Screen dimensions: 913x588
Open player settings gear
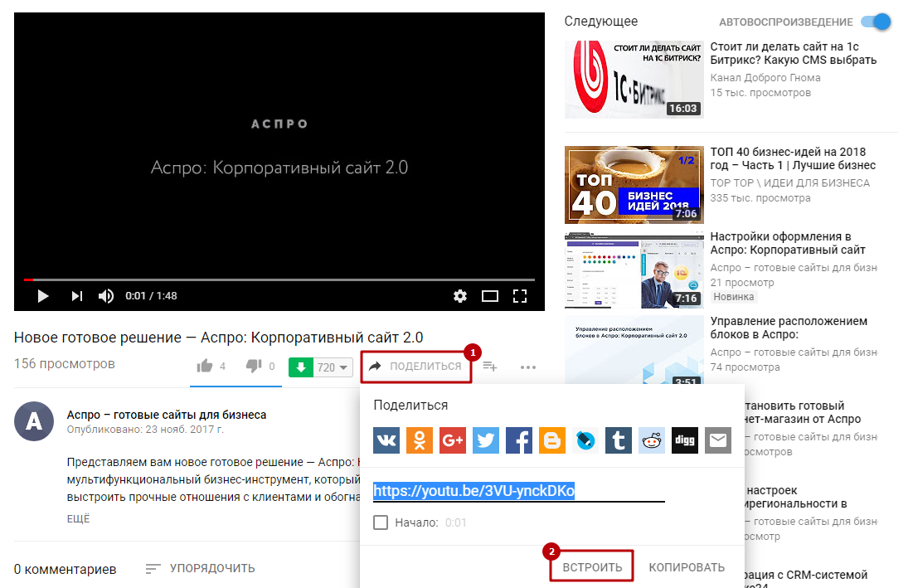tap(460, 296)
